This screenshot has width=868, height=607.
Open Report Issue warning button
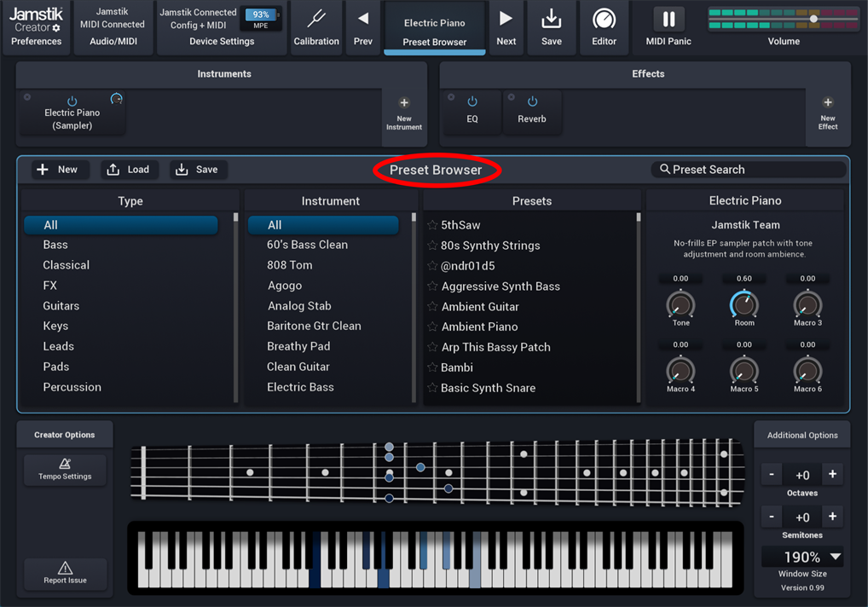65,573
